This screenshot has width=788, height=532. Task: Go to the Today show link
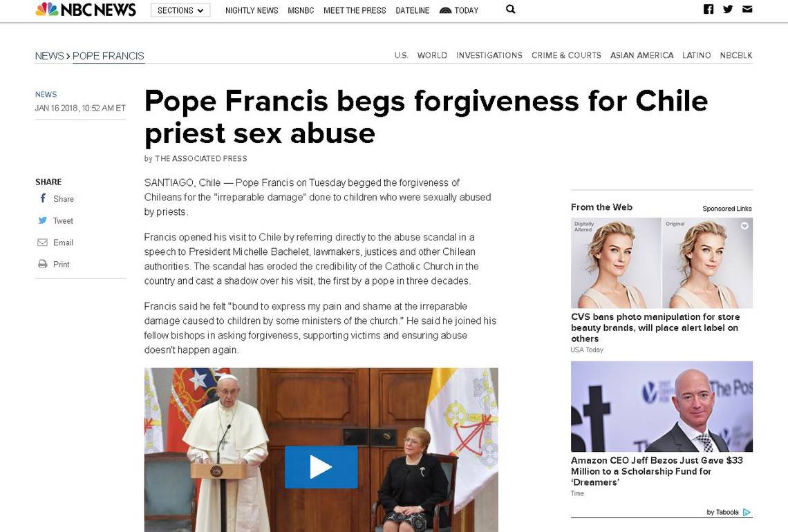click(459, 10)
